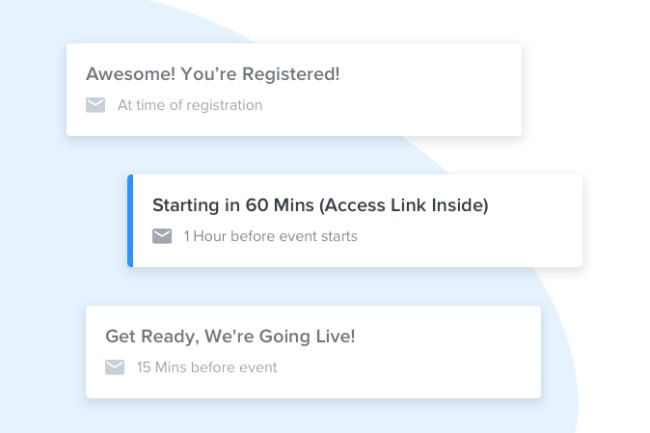Screen dimensions: 650x433
Task: Click the (Access Link Inside) text
Action: pyautogui.click(x=410, y=205)
